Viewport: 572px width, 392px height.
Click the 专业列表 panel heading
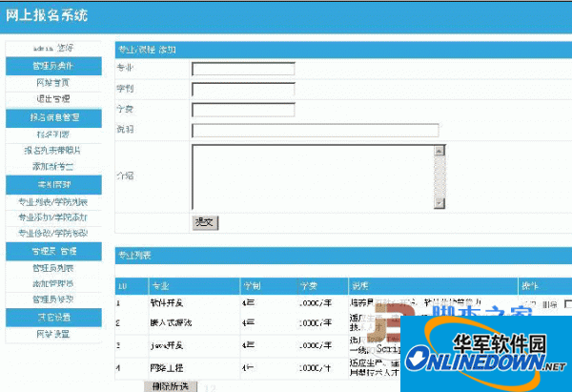134,256
